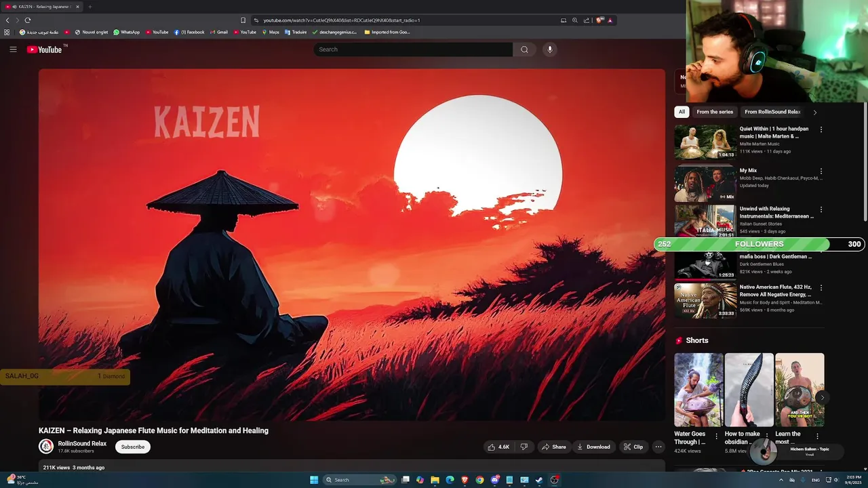The image size is (868, 488).
Task: Open Maps bookmark
Action: (x=271, y=32)
